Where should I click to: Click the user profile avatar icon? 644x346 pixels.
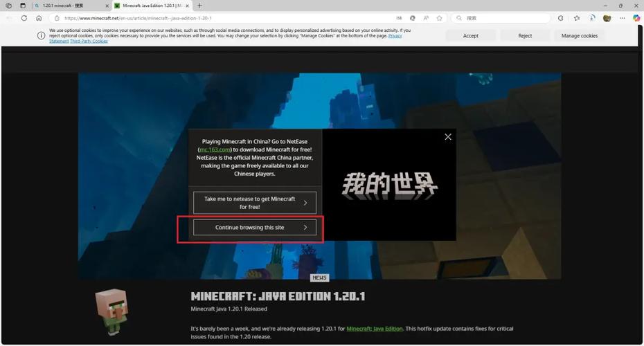coord(607,18)
